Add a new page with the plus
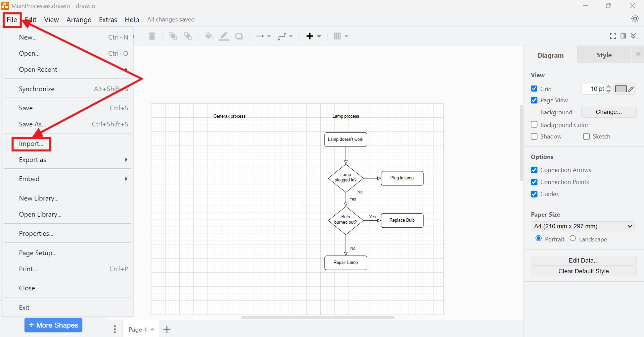The image size is (644, 337). coord(167,329)
